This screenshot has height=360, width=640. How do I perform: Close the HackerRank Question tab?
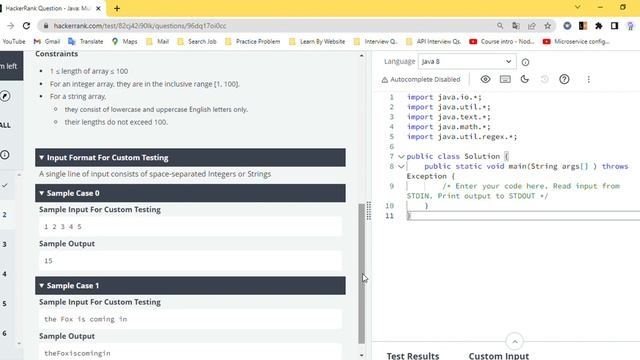coord(98,8)
